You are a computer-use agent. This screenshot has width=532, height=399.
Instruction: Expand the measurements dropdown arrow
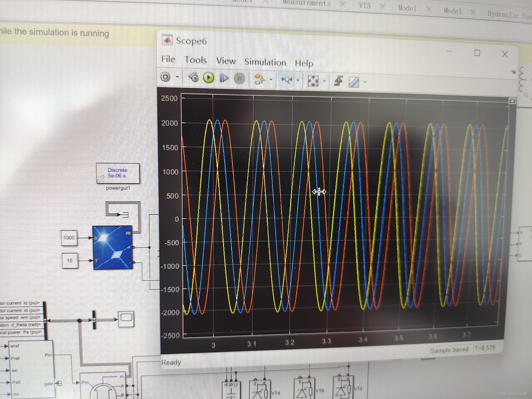coord(365,82)
